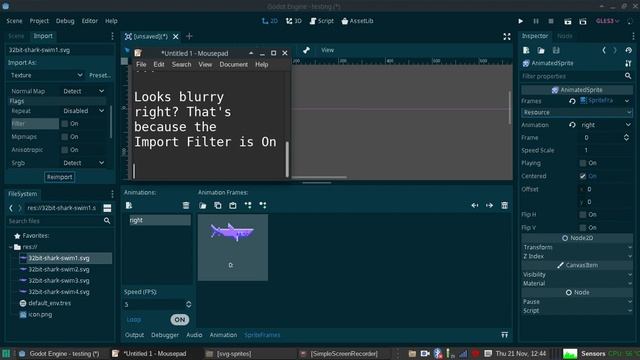Stop the running scene

coord(551,21)
